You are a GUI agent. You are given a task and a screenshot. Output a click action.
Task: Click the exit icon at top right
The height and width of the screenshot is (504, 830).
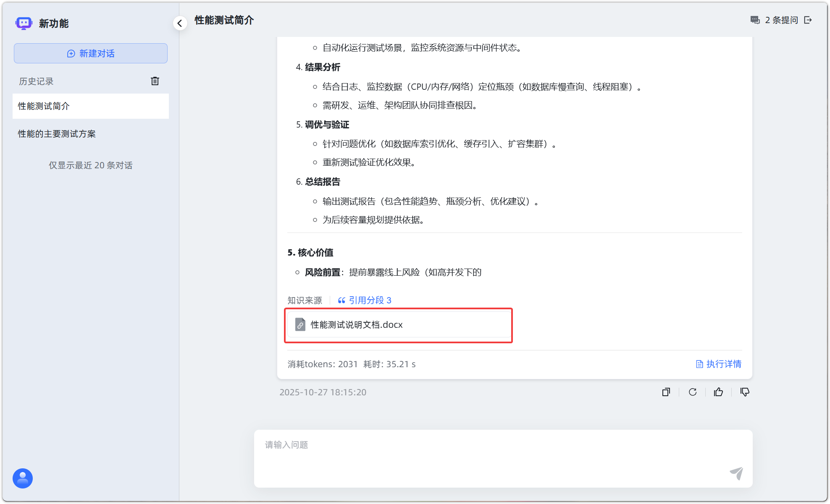(808, 20)
